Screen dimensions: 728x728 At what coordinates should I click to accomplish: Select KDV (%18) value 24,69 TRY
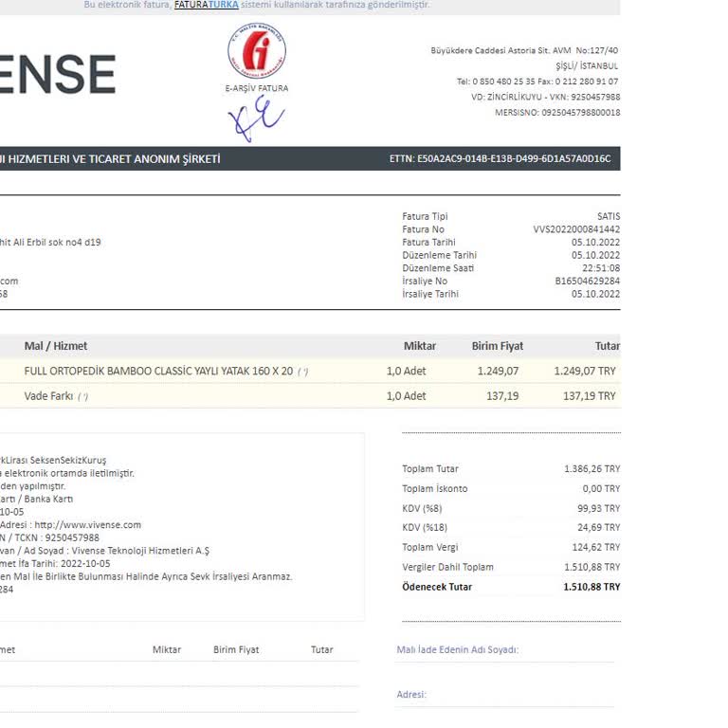pos(598,527)
